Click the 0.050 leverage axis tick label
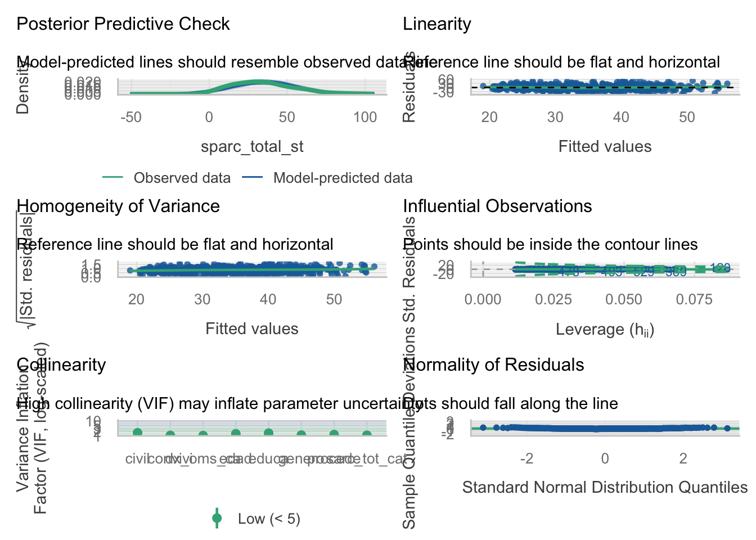 [x=624, y=299]
